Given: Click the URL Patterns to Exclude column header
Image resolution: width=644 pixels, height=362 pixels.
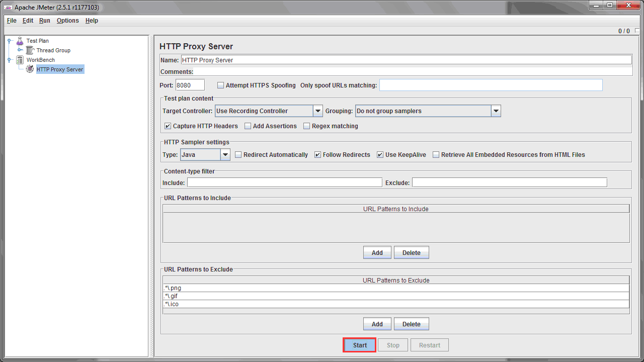Looking at the screenshot, I should click(x=396, y=280).
